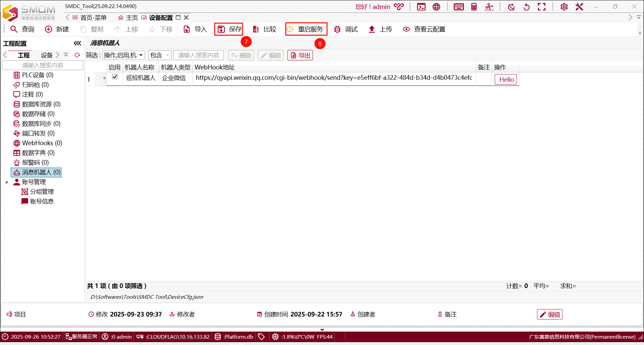
Task: Start 调试 debug mode
Action: click(x=346, y=29)
